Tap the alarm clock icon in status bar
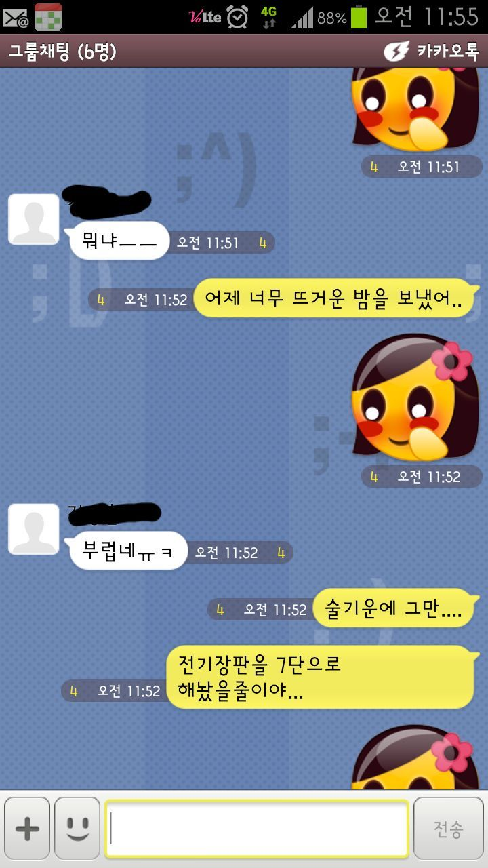 tap(237, 17)
